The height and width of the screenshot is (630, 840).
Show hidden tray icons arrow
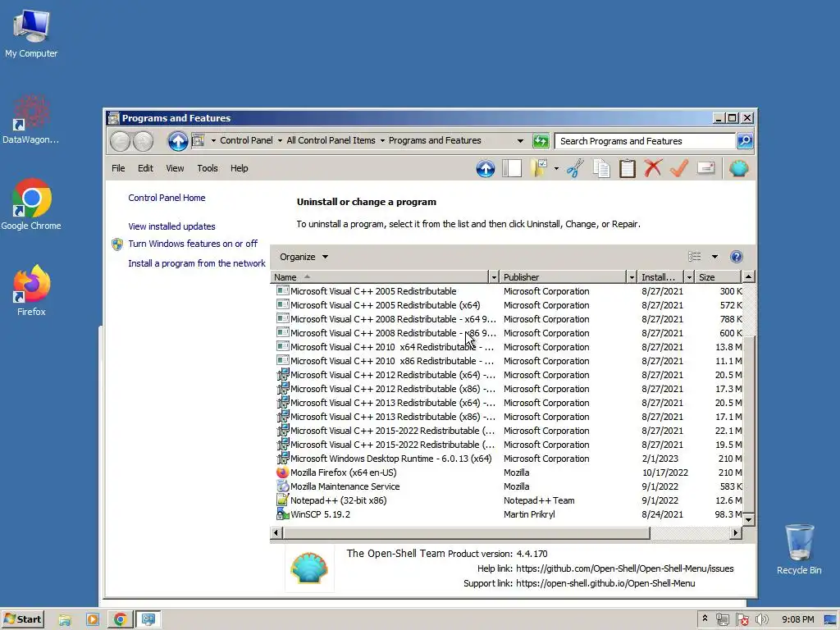[705, 619]
